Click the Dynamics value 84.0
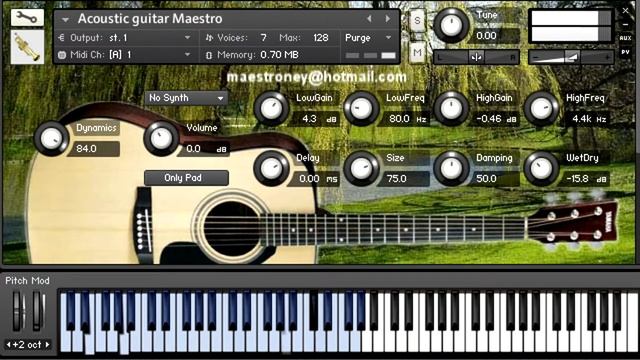Viewport: 640px width, 360px height. 94,149
